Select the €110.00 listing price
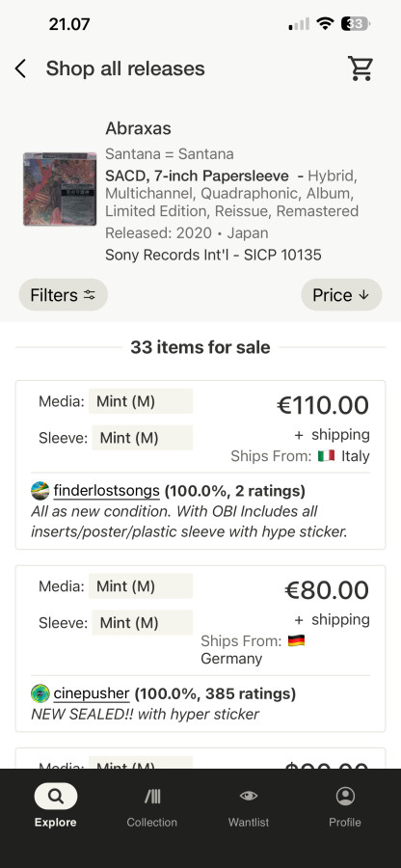401x868 pixels. tap(323, 405)
